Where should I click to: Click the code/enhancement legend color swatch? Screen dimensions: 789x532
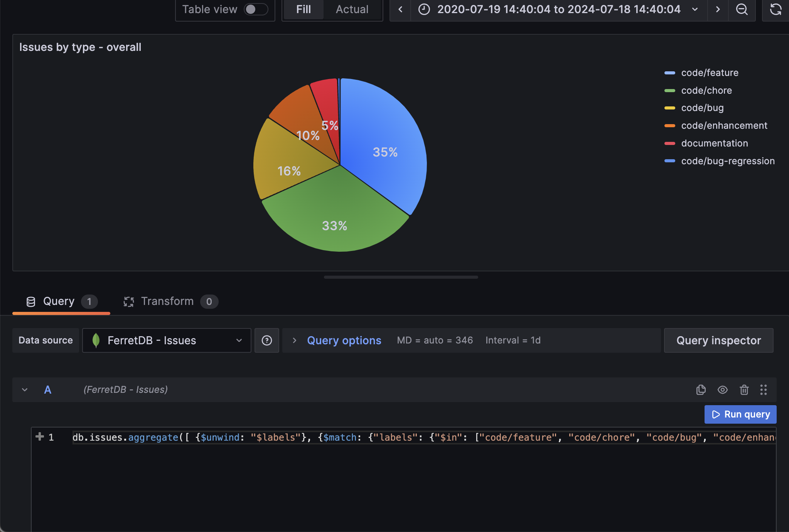click(669, 126)
